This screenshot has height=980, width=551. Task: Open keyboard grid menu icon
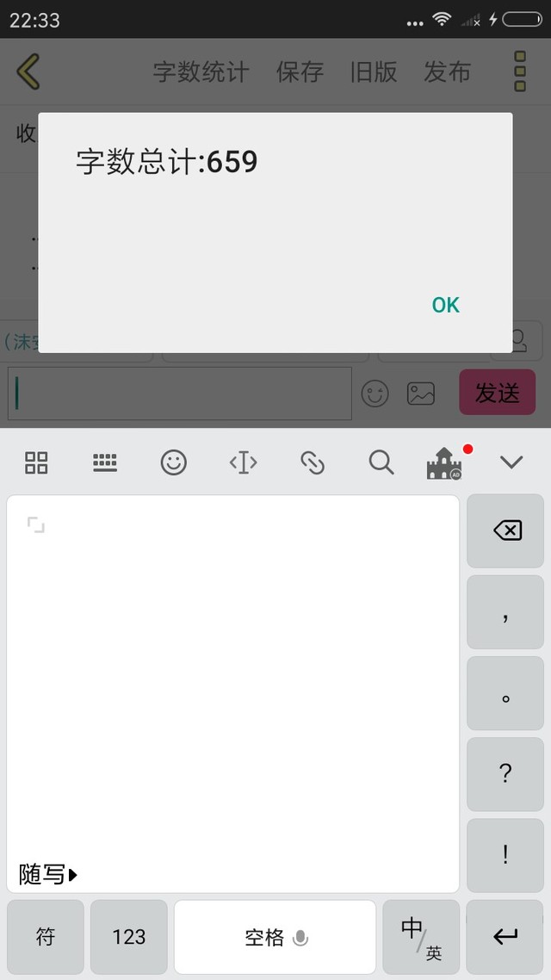[36, 462]
